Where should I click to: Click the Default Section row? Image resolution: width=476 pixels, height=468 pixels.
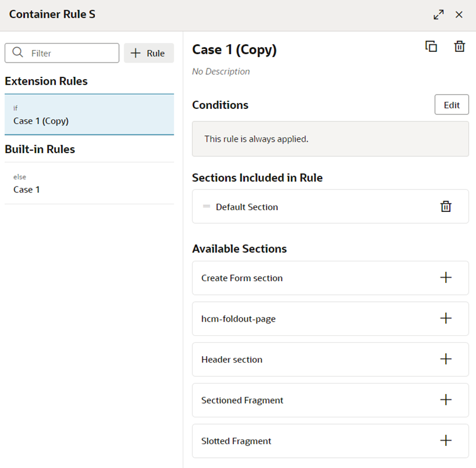(330, 207)
